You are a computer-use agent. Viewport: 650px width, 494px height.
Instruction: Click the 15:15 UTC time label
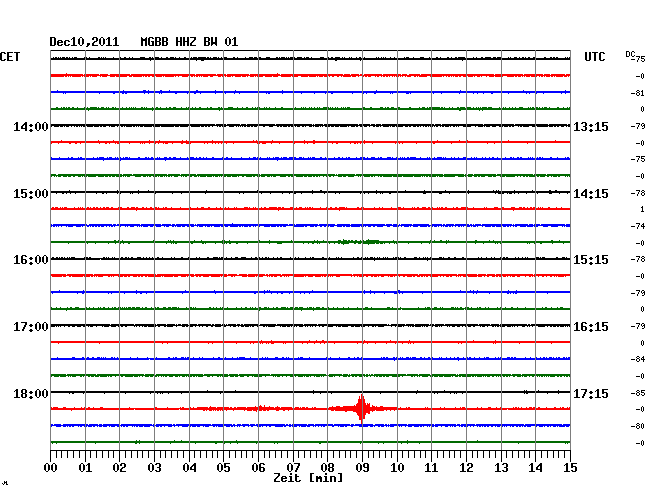(591, 260)
